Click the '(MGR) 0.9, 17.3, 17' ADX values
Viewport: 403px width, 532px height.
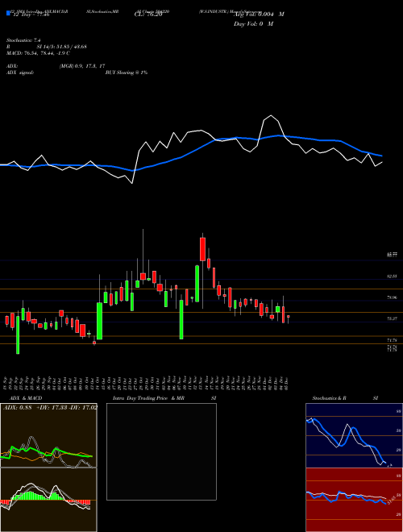point(81,66)
